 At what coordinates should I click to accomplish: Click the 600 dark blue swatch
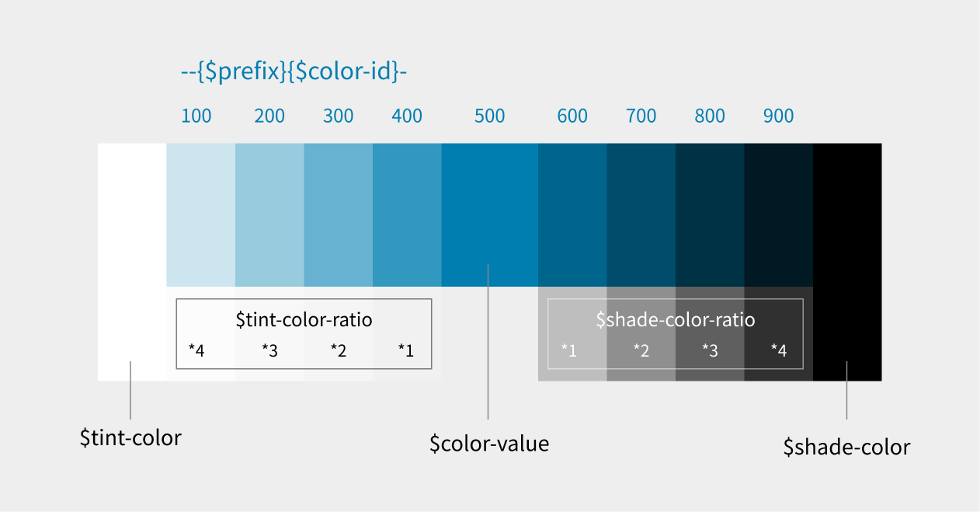pyautogui.click(x=572, y=214)
